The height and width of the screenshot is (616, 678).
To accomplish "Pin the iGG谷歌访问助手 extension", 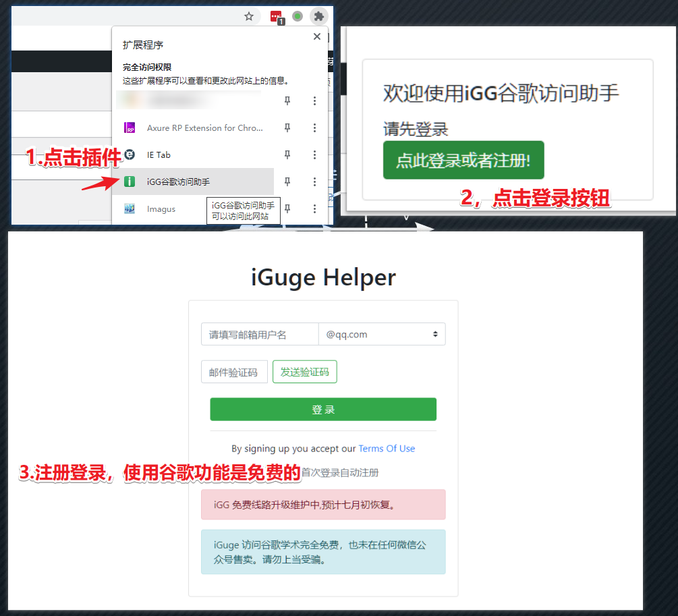I will (x=287, y=181).
